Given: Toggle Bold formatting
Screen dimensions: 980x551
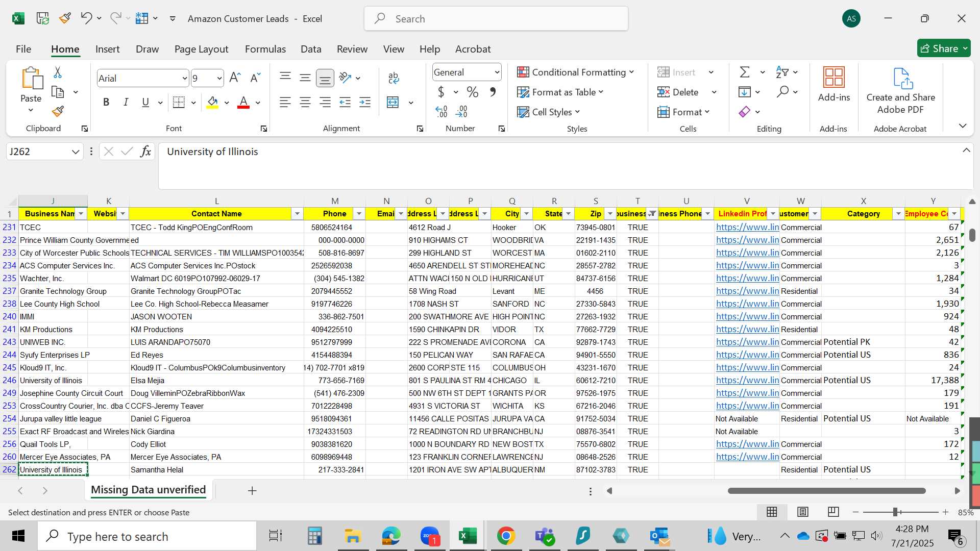Looking at the screenshot, I should click(x=106, y=102).
